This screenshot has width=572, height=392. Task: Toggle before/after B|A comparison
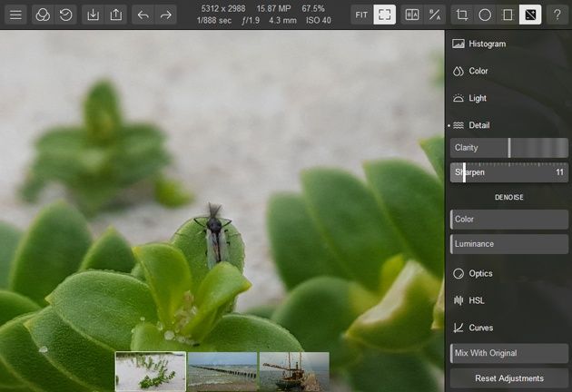[x=412, y=15]
